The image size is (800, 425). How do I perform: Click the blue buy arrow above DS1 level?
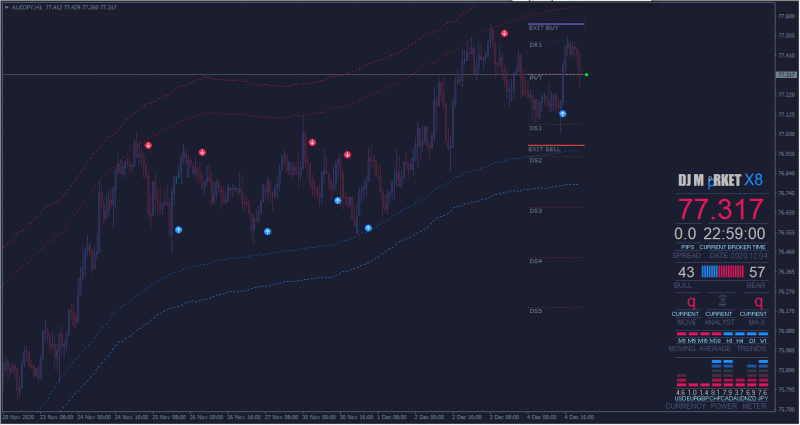[x=563, y=114]
